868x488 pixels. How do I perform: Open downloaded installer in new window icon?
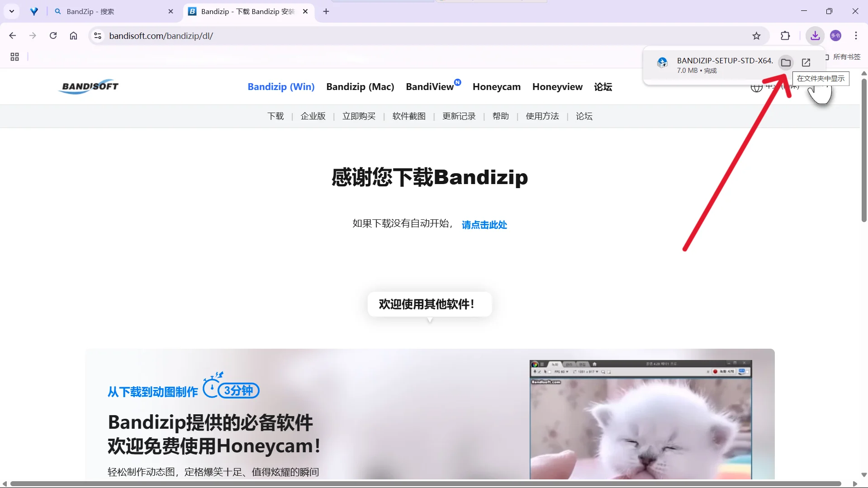(806, 62)
